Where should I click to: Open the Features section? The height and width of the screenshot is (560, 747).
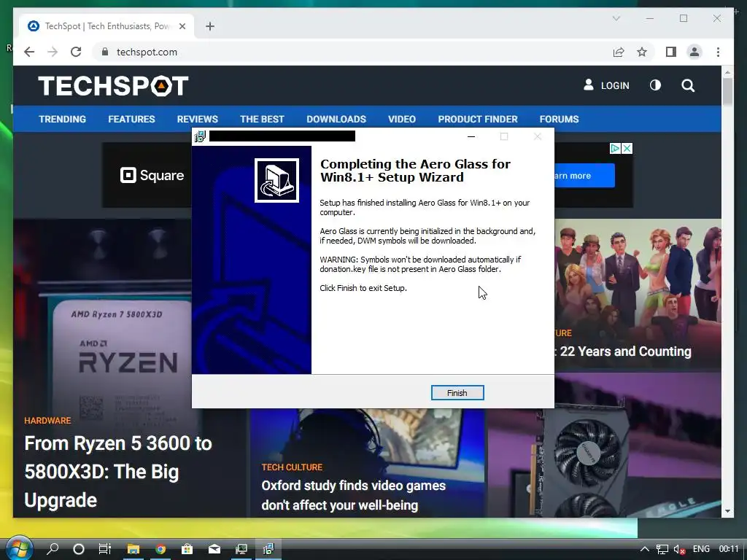(x=131, y=119)
